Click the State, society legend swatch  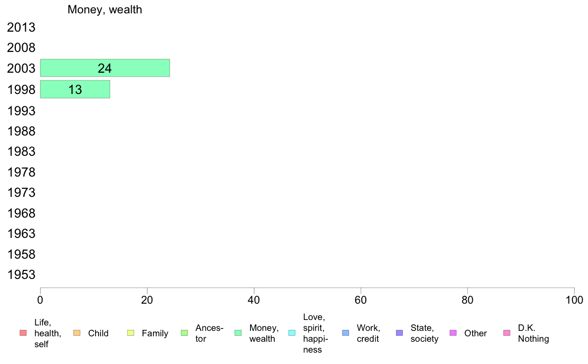tap(399, 333)
